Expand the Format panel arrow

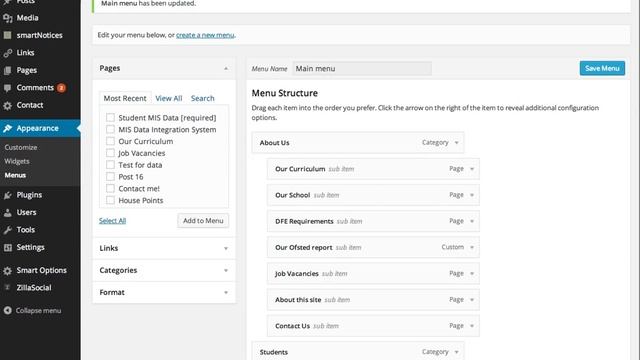[x=226, y=293]
